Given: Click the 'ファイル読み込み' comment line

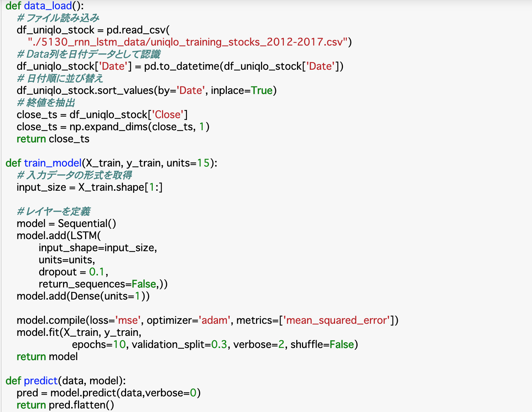Looking at the screenshot, I should [58, 18].
